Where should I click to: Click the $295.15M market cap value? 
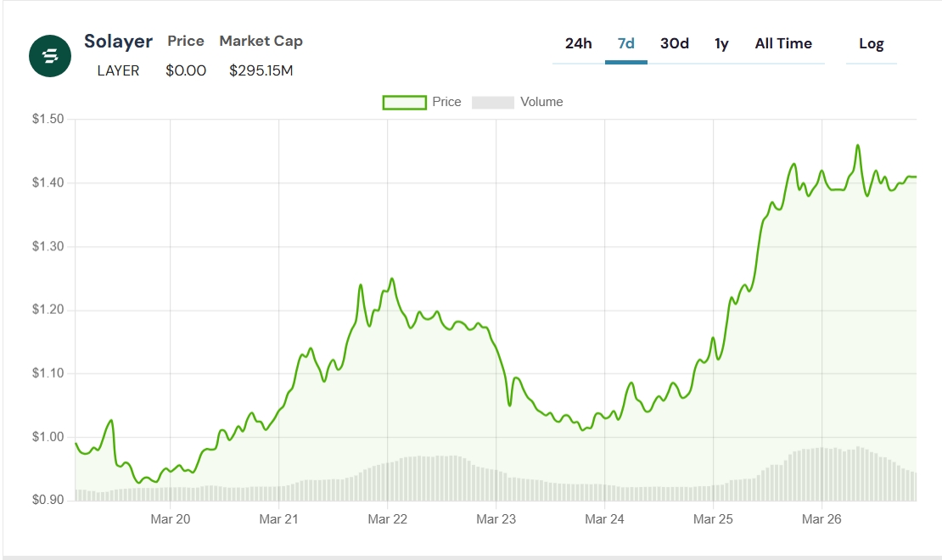click(261, 71)
